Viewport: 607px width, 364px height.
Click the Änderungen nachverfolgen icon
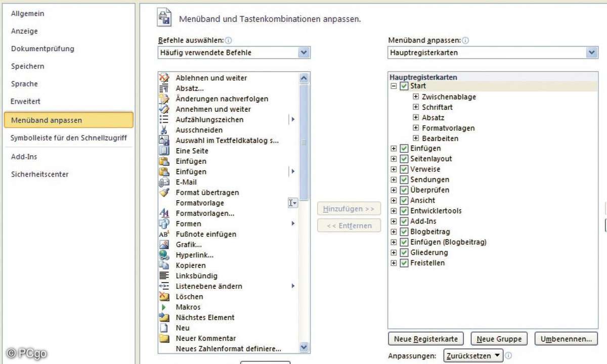coord(164,99)
